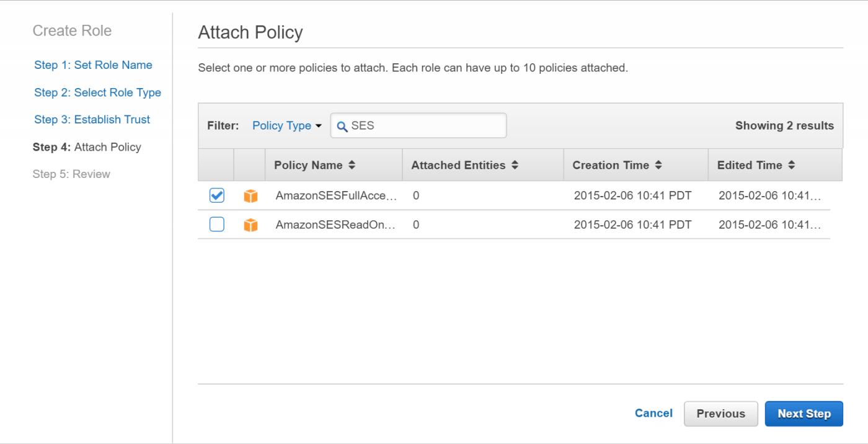Click creation time of AmazonSESReadOnly row

coord(632,224)
